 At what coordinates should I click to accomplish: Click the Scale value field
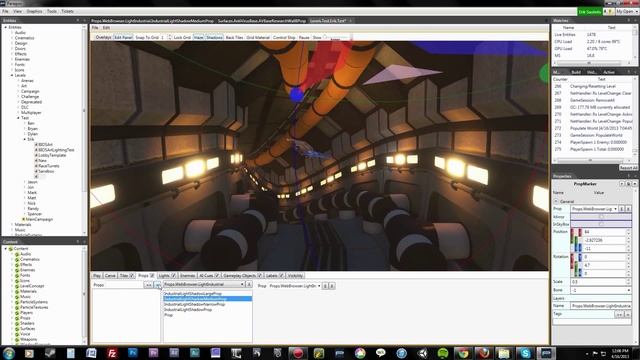click(x=598, y=282)
